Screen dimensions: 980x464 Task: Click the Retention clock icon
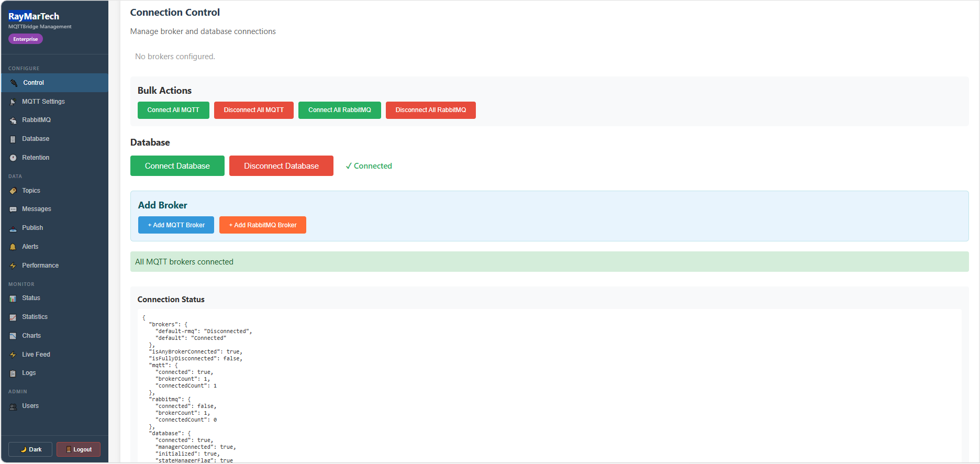coord(13,158)
